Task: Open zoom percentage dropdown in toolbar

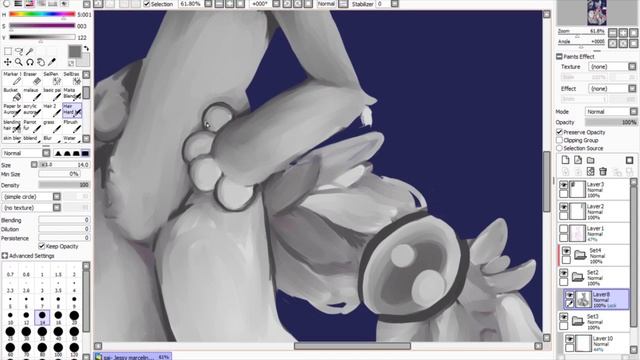Action: (208, 4)
